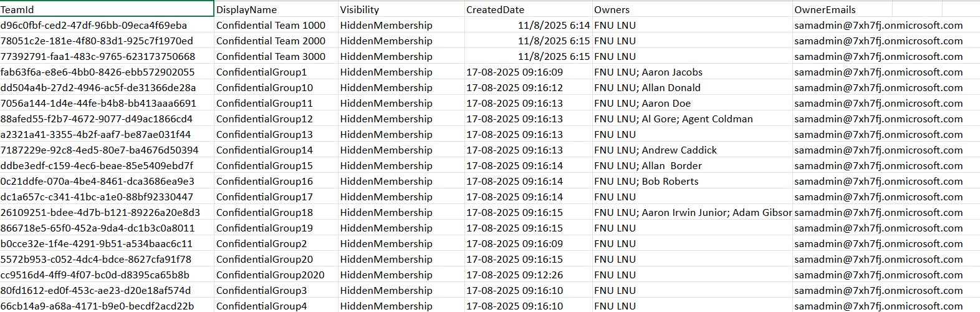This screenshot has height=312, width=980.
Task: Select TeamId cell starting with d96c0fbf
Action: click(x=106, y=25)
